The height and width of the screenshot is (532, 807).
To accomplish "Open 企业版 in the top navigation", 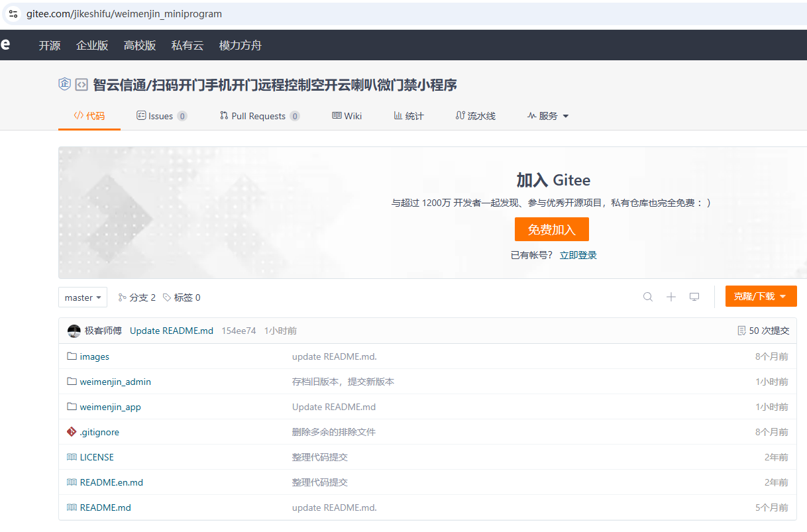I will pyautogui.click(x=92, y=46).
